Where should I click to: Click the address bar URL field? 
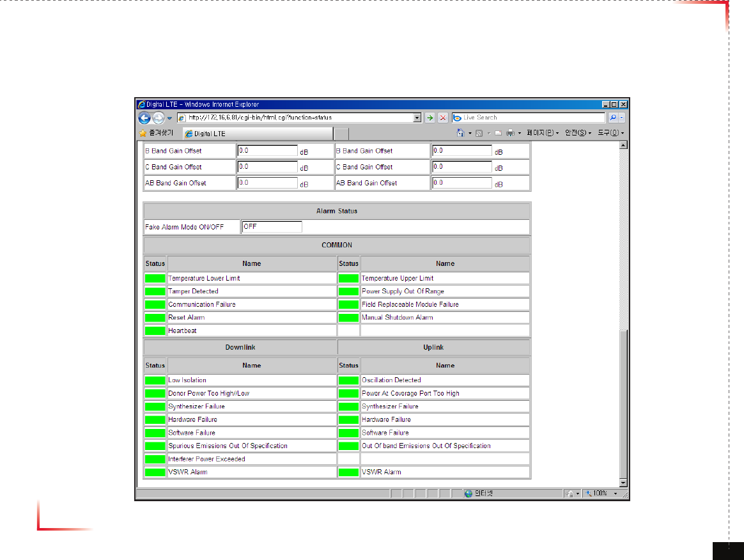click(295, 118)
